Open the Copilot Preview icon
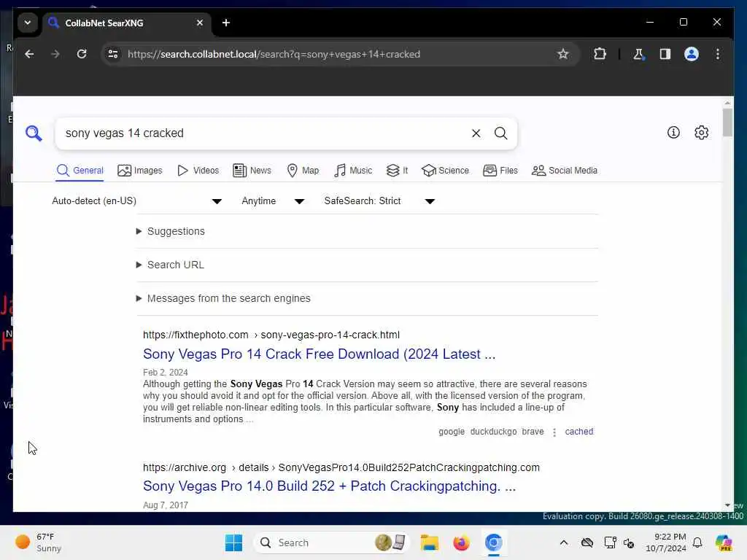The image size is (747, 560). pyautogui.click(x=724, y=542)
